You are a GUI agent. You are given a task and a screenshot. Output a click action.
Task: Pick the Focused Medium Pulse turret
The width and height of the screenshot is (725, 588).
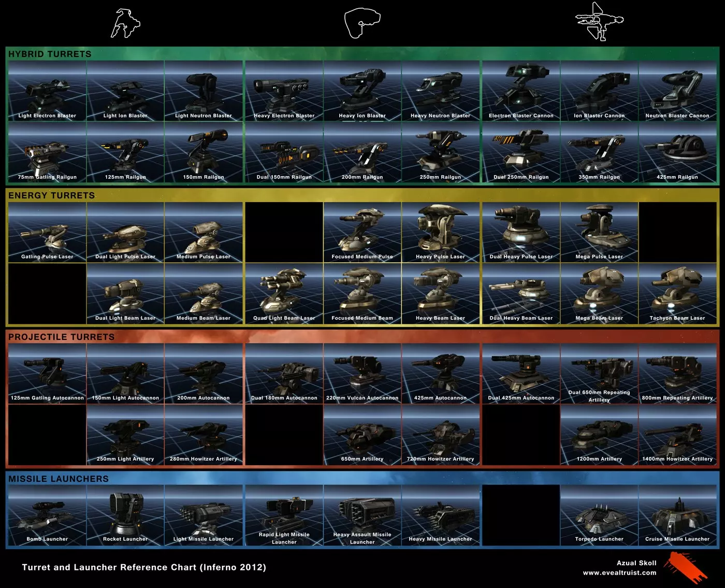coord(363,232)
